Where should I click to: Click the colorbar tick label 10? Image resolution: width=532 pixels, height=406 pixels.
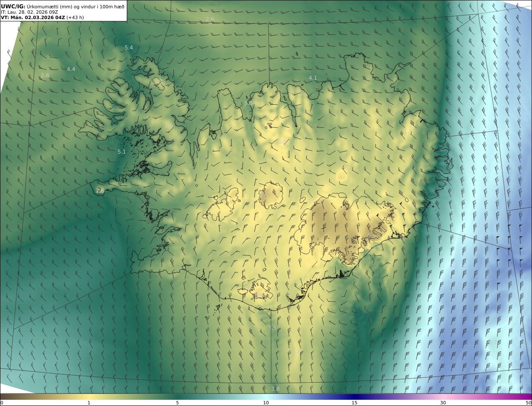click(266, 403)
